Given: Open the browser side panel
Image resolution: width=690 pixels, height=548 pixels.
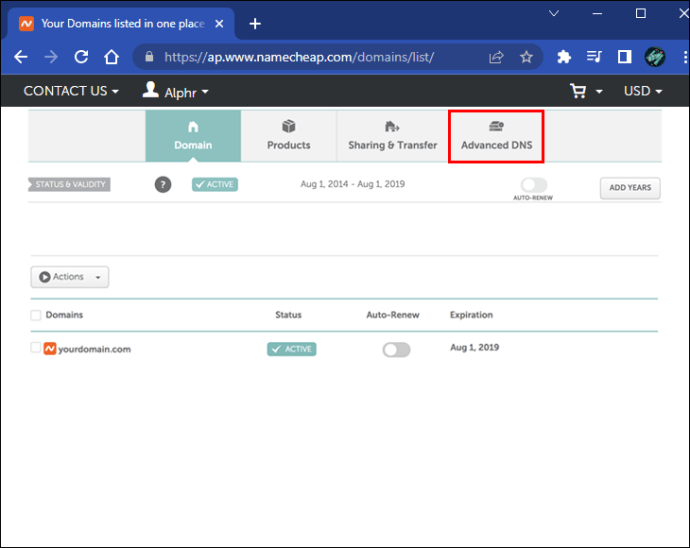Looking at the screenshot, I should point(624,57).
